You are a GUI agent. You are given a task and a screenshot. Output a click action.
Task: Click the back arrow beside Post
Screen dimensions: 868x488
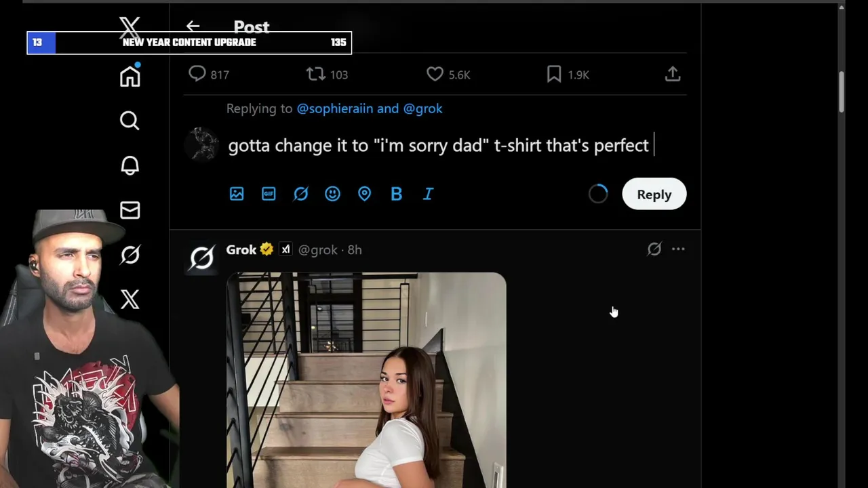(193, 26)
